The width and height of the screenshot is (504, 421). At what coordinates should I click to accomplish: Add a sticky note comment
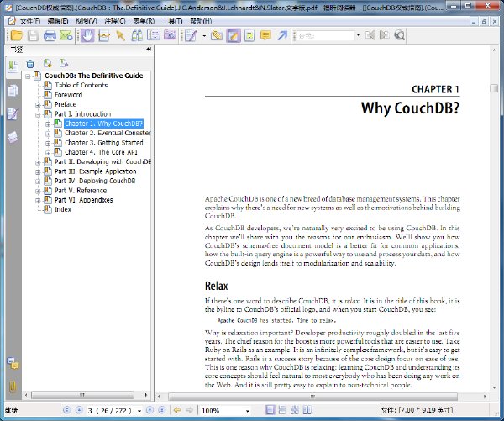tap(265, 35)
